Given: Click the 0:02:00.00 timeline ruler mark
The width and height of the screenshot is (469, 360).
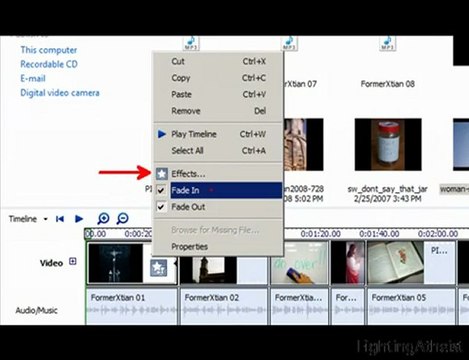Looking at the screenshot, I should coord(438,234).
